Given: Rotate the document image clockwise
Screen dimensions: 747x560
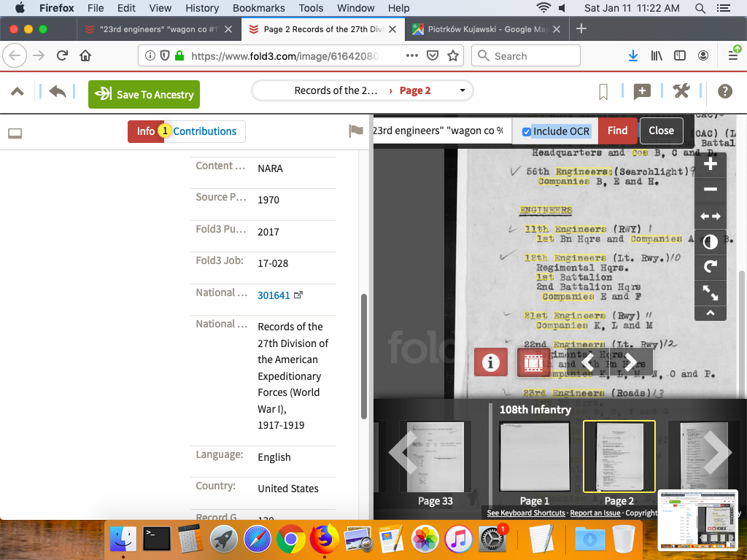Looking at the screenshot, I should [710, 268].
